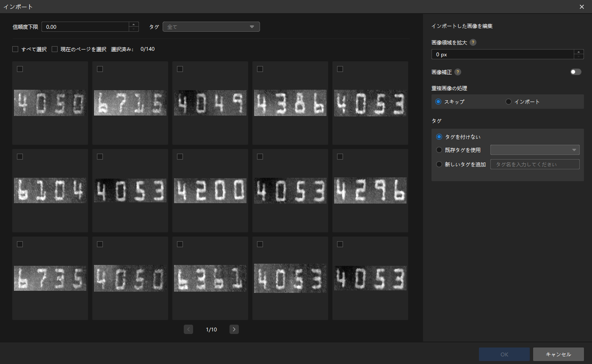
Task: Decrease 信頼度下限 value with down arrow
Action: 134,29
